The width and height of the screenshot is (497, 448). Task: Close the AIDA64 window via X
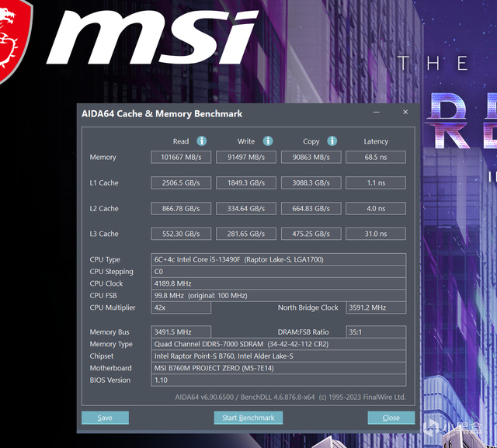[405, 112]
